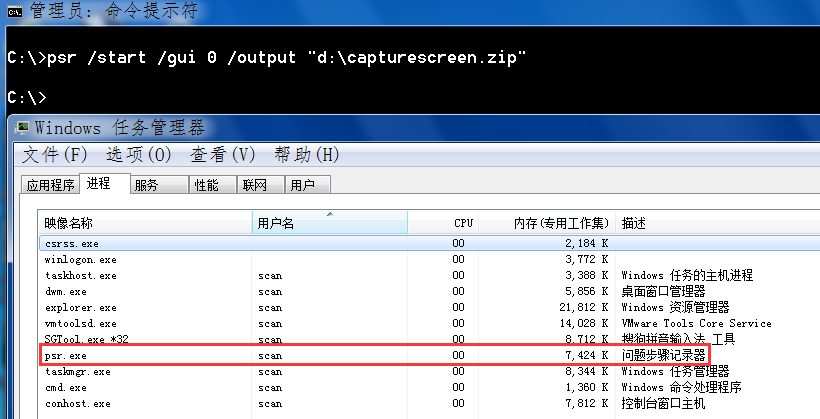Open the 性能 tab
Screen dimensions: 820x419
[x=212, y=185]
